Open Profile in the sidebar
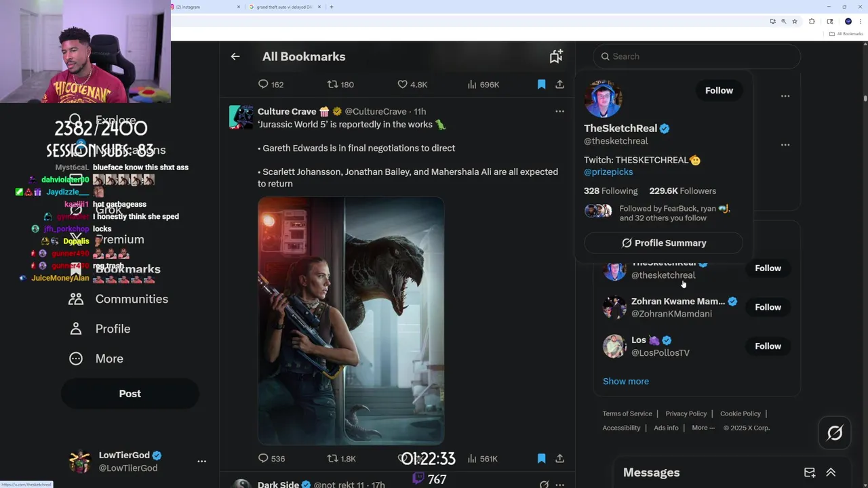The height and width of the screenshot is (488, 868). click(100, 329)
